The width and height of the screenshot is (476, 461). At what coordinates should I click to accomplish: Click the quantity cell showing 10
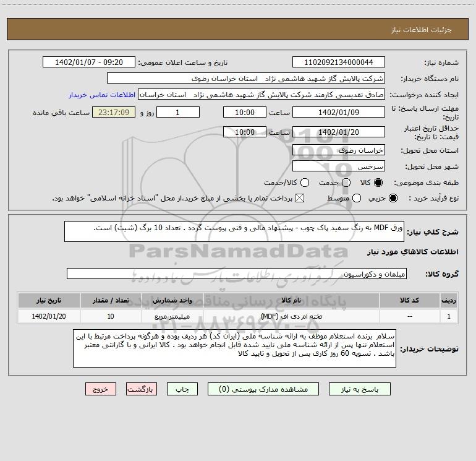(x=111, y=316)
